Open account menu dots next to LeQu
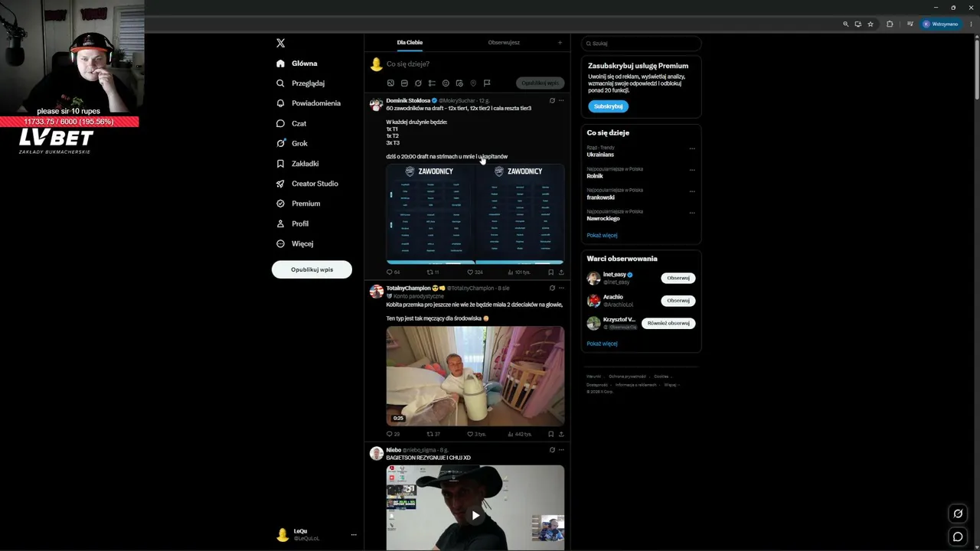980x551 pixels. (x=354, y=535)
